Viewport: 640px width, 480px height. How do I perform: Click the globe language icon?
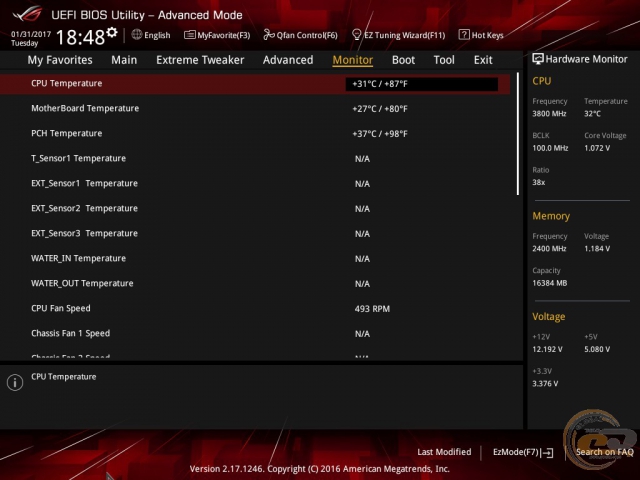[x=137, y=35]
